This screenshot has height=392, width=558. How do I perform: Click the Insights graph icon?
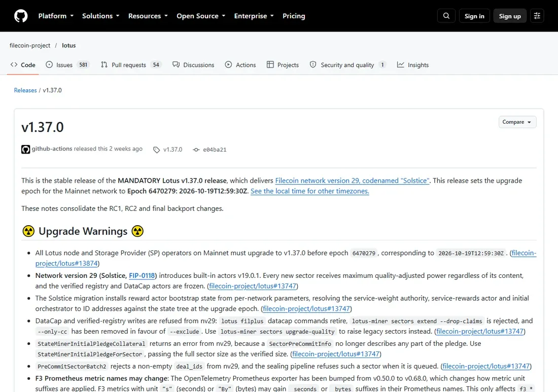coord(400,65)
